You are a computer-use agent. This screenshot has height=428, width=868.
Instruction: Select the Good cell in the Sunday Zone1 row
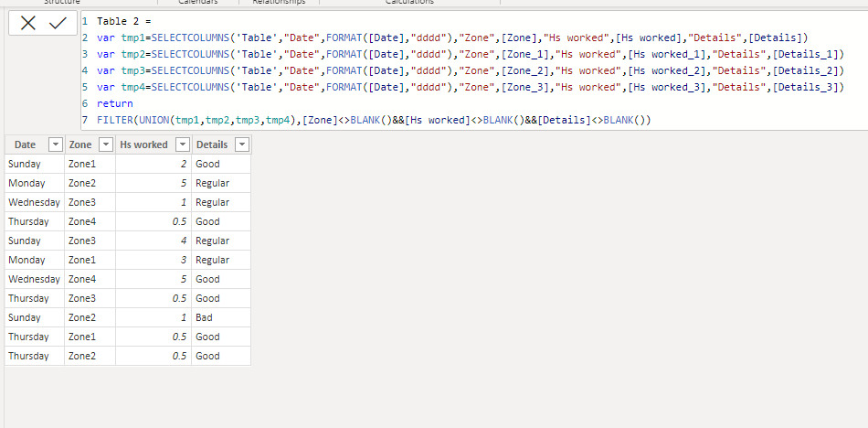pyautogui.click(x=221, y=164)
